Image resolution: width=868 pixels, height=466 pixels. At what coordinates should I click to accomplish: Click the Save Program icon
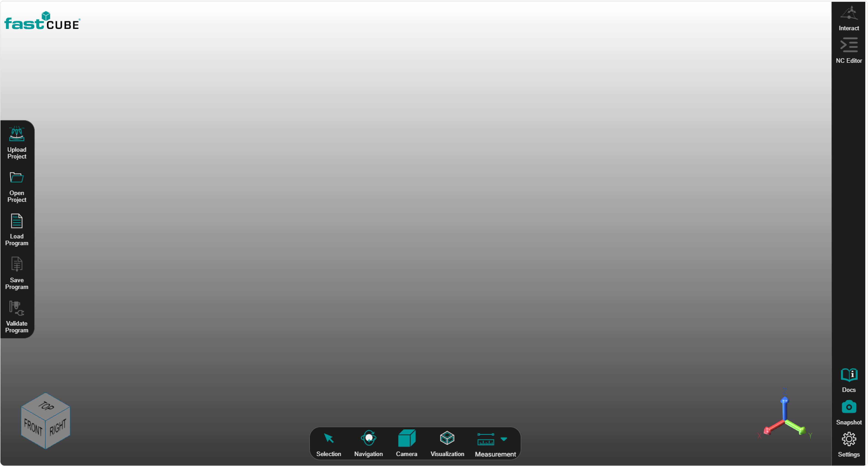point(16,265)
